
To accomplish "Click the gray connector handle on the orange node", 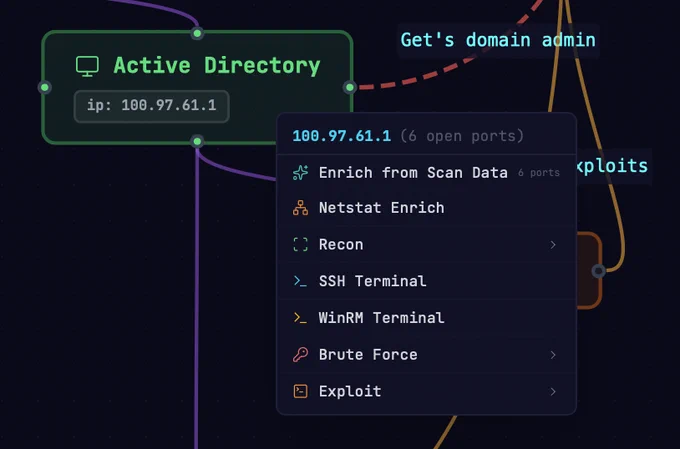I will (x=598, y=271).
